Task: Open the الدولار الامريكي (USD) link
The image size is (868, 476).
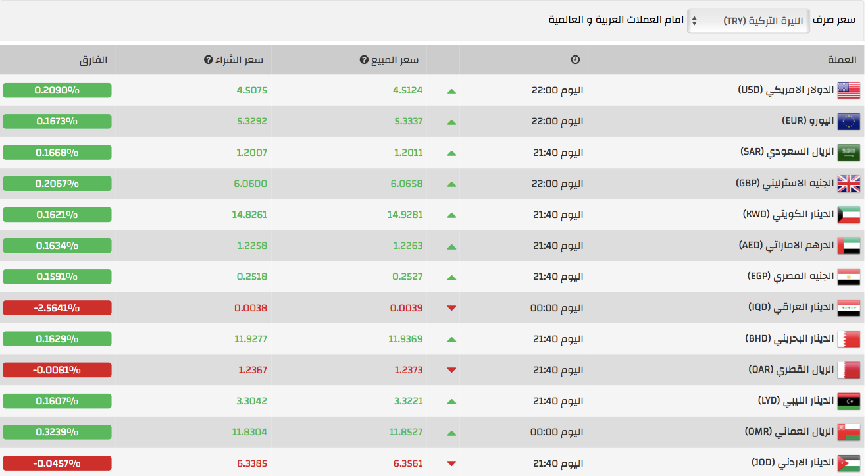Action: tap(786, 90)
